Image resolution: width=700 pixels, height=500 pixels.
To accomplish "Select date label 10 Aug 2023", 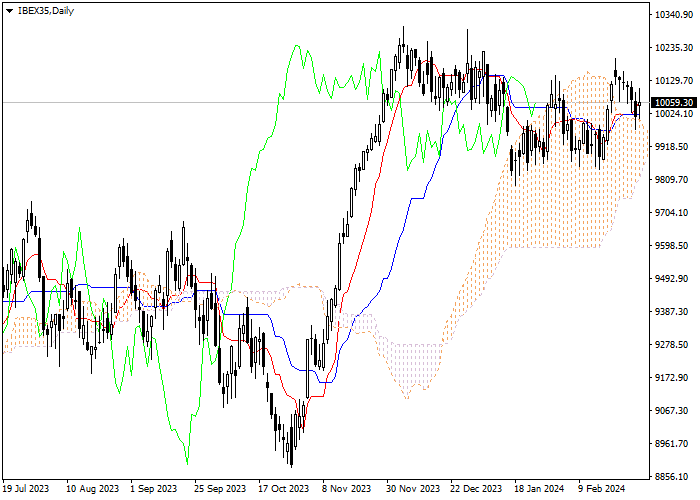I will pyautogui.click(x=93, y=489).
